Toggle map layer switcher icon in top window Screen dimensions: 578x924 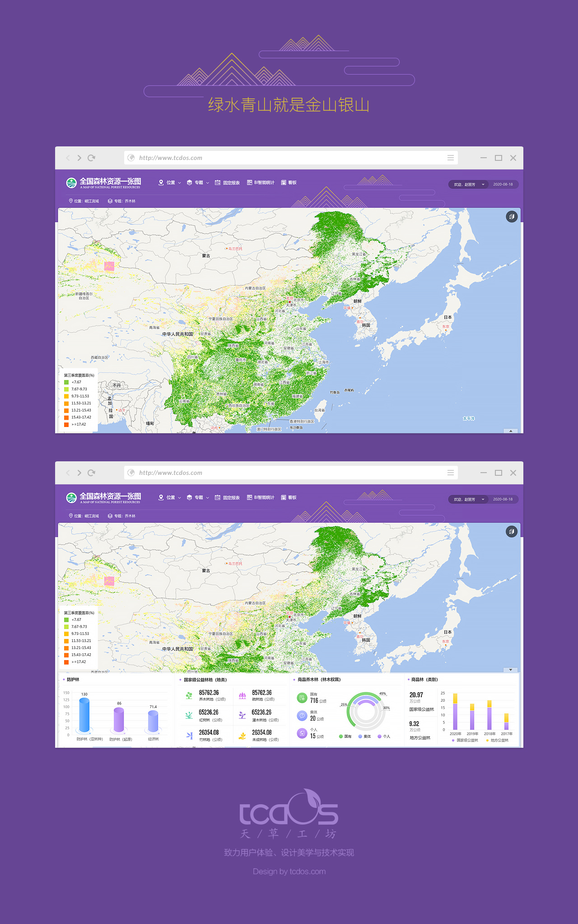[511, 216]
